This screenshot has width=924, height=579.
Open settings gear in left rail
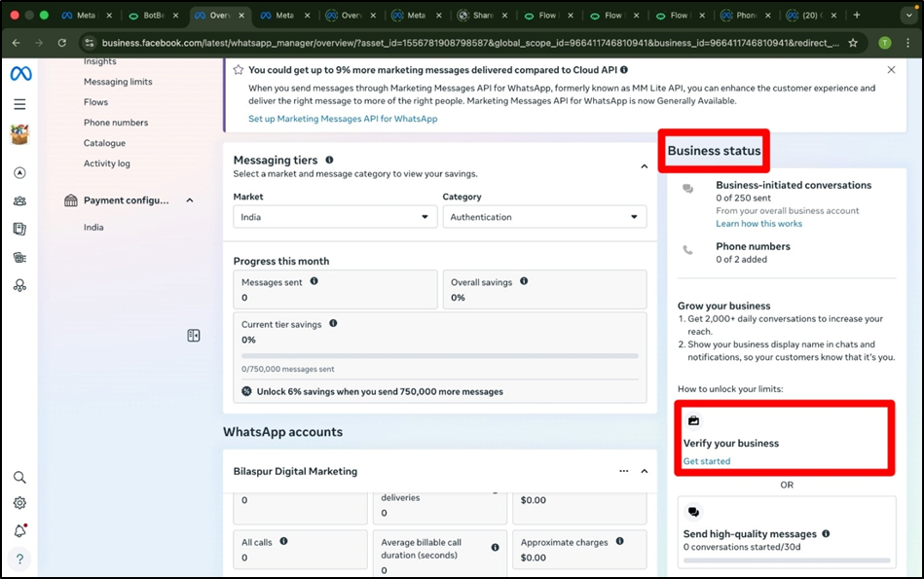tap(19, 503)
